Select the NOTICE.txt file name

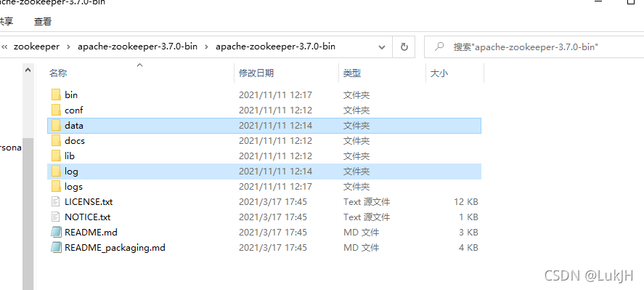coord(87,217)
